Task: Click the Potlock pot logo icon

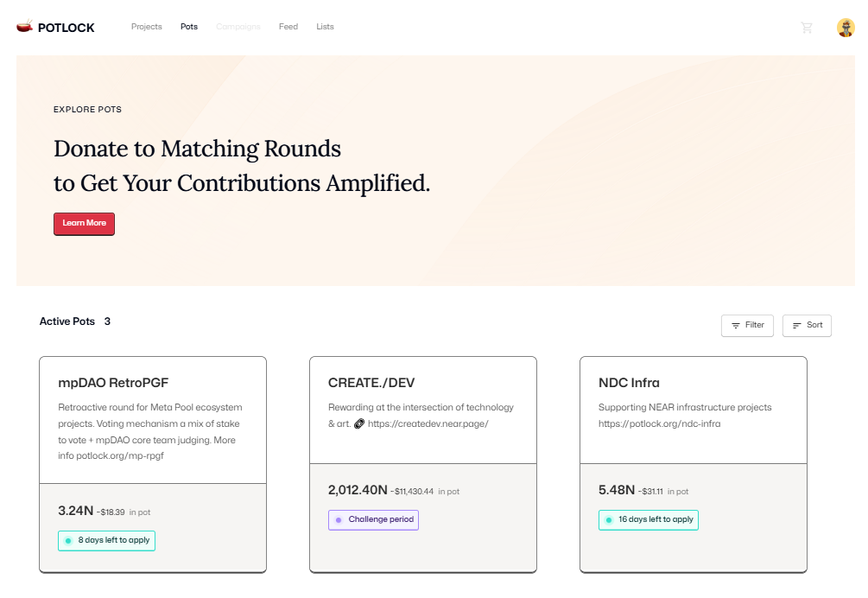Action: 24,27
